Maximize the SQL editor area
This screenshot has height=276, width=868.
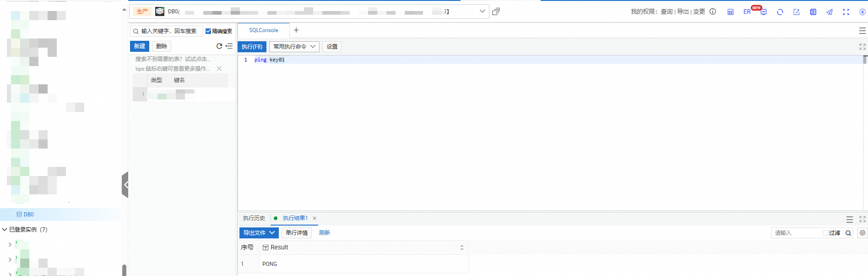click(x=863, y=47)
